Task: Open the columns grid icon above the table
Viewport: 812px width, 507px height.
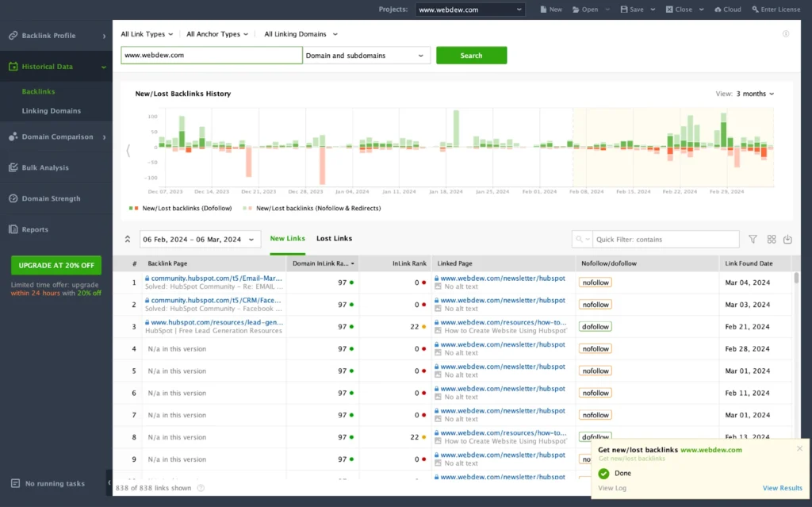Action: pos(770,239)
